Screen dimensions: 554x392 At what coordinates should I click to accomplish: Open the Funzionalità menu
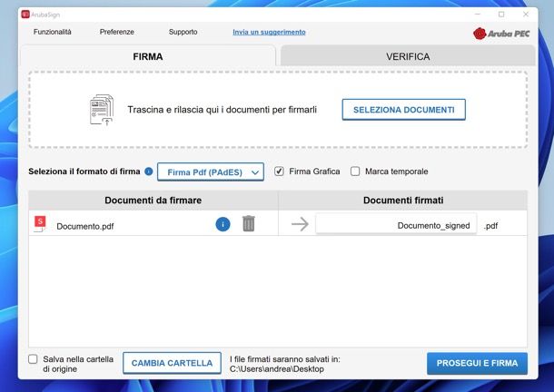point(53,32)
